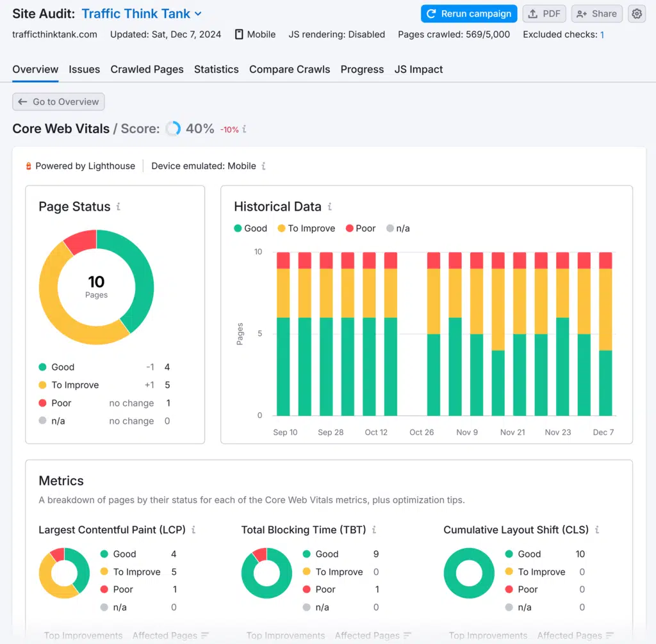Click the Dec 7 bar in Historical Data

(x=605, y=333)
